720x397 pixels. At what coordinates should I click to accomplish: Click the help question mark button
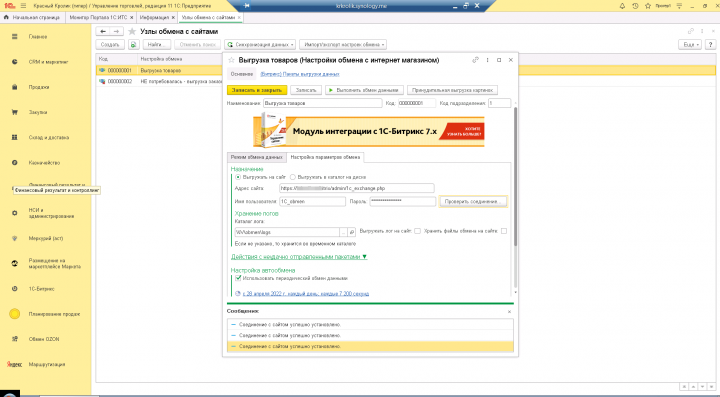pyautogui.click(x=710, y=45)
